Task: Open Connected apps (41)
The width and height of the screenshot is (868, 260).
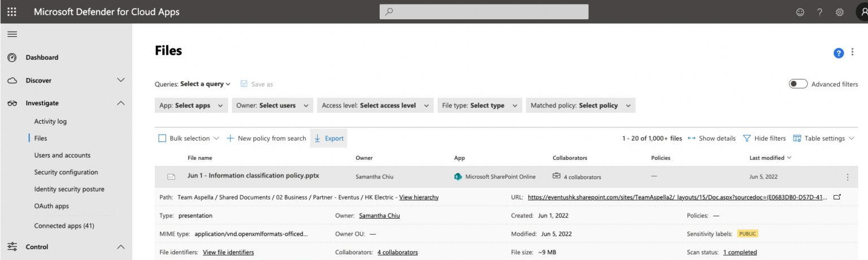Action: click(64, 226)
